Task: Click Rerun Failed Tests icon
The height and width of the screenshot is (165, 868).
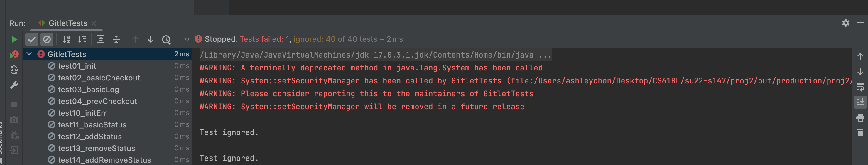Action: click(14, 55)
